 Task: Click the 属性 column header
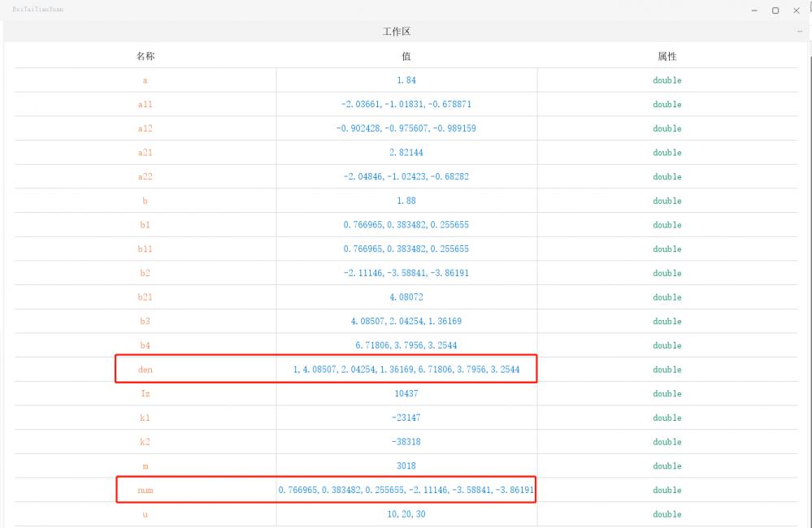pos(667,57)
